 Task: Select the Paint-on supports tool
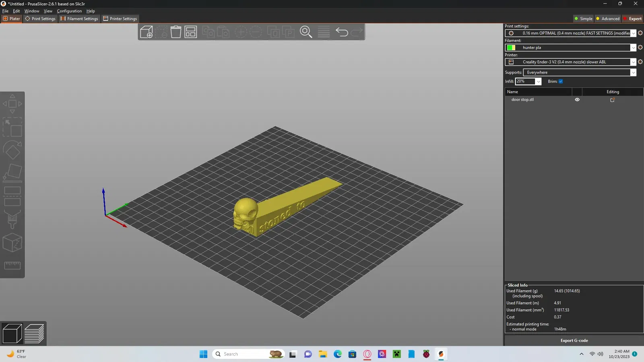click(12, 219)
